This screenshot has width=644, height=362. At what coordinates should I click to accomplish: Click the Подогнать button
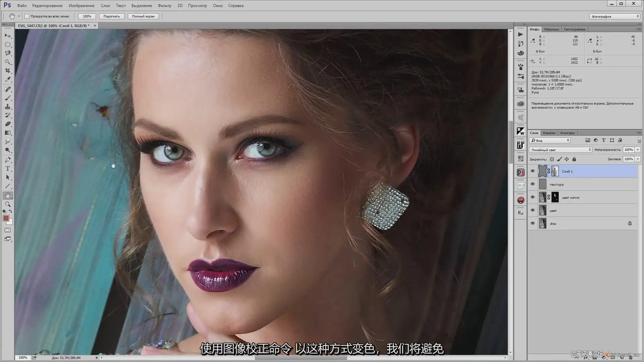click(112, 16)
